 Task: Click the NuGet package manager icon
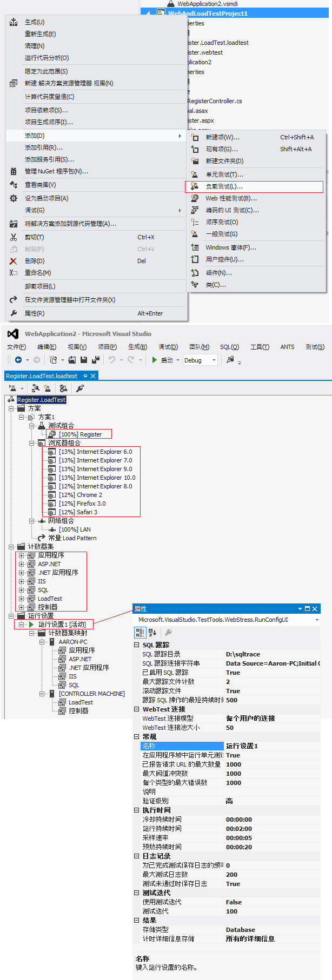(x=14, y=171)
